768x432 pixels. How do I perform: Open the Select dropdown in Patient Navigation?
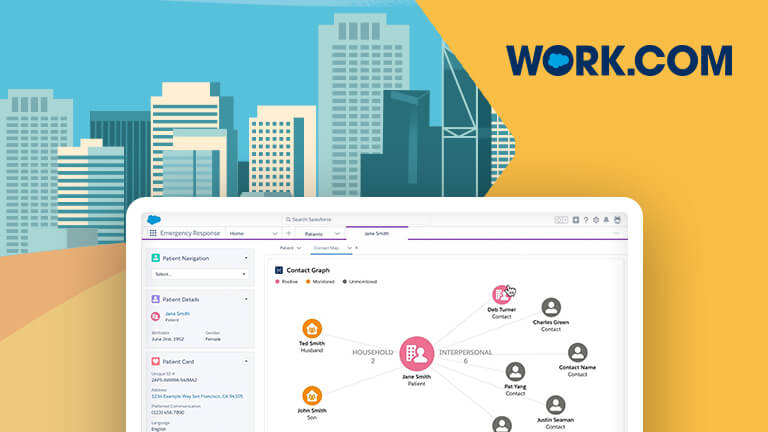(201, 273)
